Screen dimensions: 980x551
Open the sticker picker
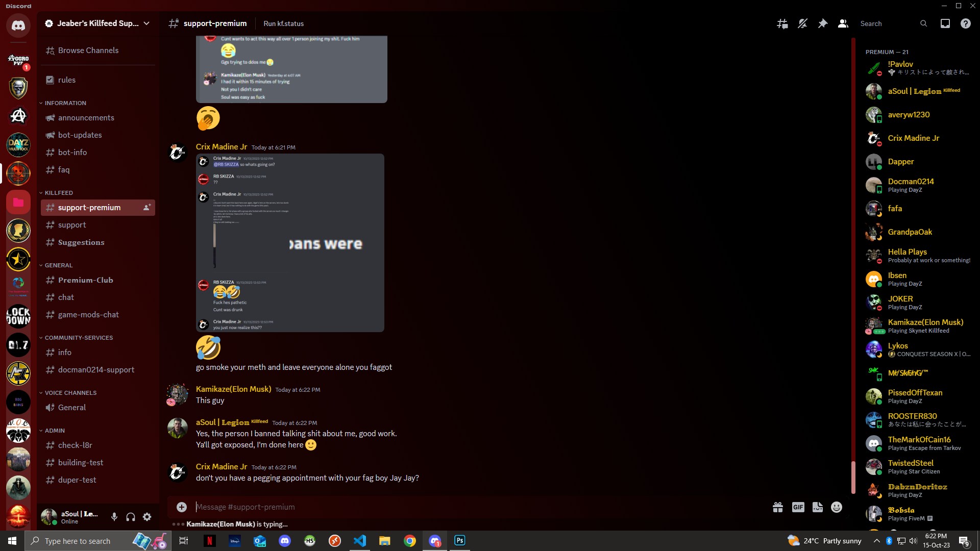pos(818,507)
